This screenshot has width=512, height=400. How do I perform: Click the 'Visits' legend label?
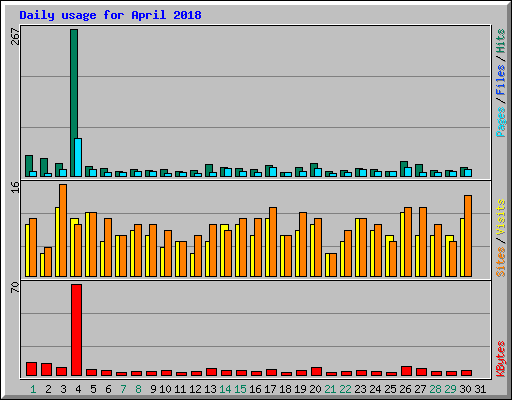501,218
